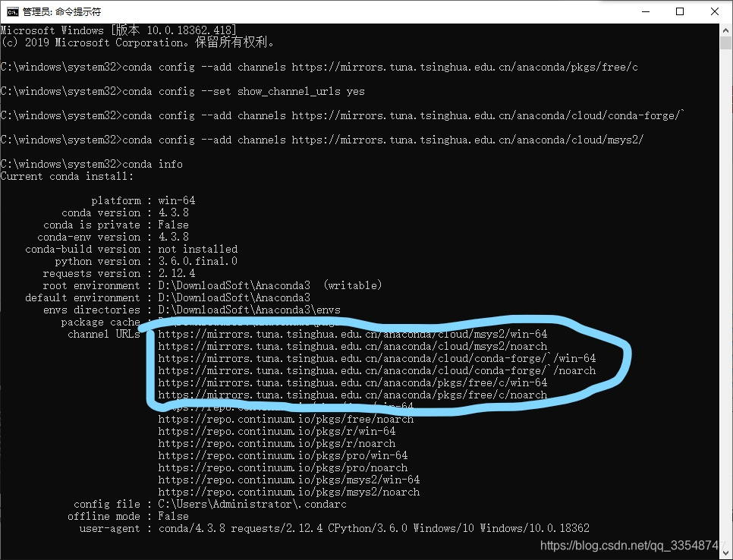Viewport: 733px width, 560px height.
Task: Click the vertical scrollbar thumb
Action: pyautogui.click(x=725, y=43)
